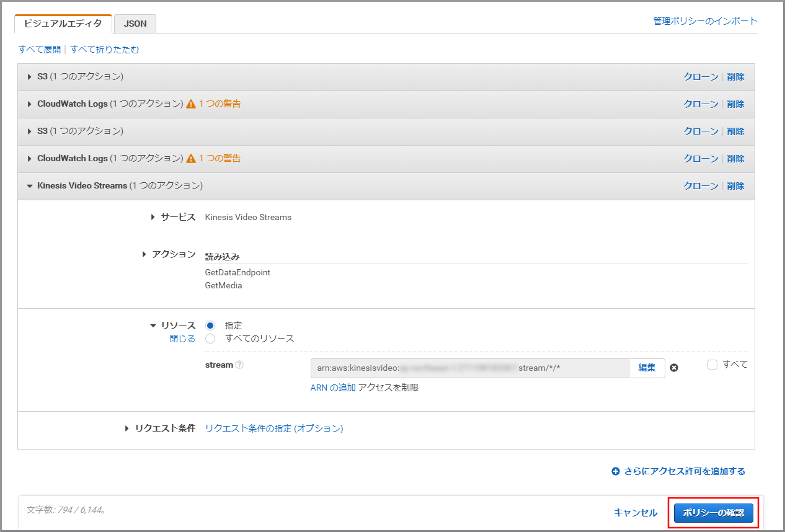Click すべて折りたたむ link
Image resolution: width=785 pixels, height=532 pixels.
pos(105,50)
